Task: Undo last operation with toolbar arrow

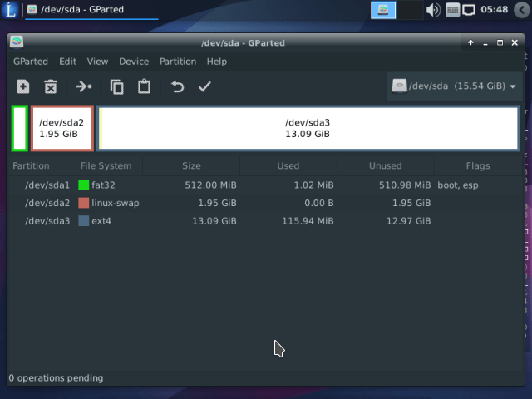Action: [177, 86]
